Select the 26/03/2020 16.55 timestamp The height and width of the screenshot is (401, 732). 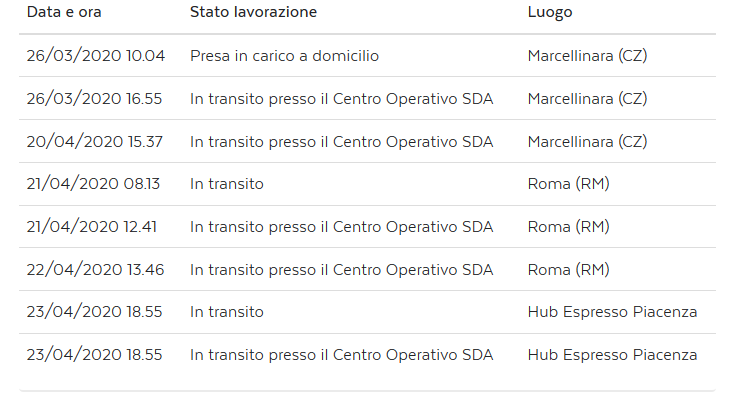coord(94,99)
